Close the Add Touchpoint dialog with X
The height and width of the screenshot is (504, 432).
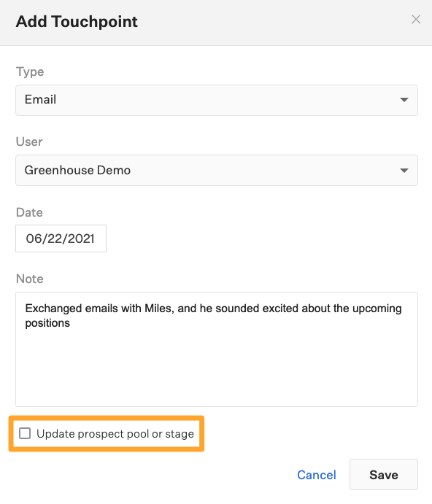416,20
